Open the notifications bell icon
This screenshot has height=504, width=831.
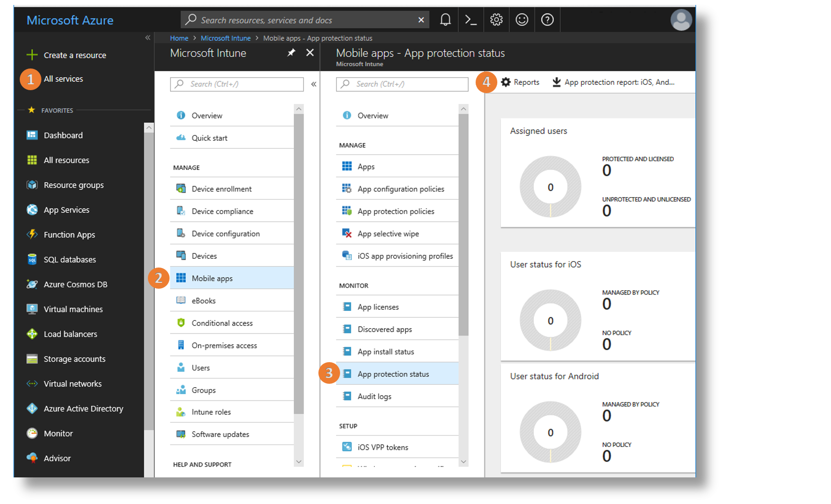pos(445,20)
